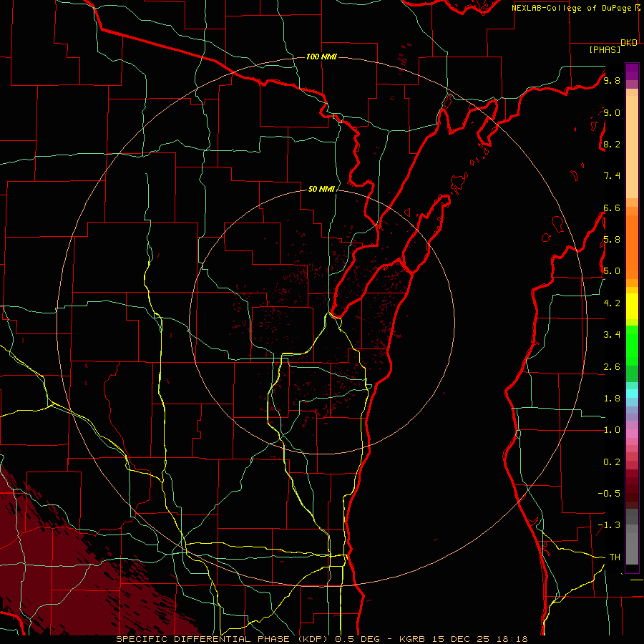This screenshot has height=644, width=644.
Task: Pick the cyan color band near 1.8
Action: pyautogui.click(x=632, y=394)
